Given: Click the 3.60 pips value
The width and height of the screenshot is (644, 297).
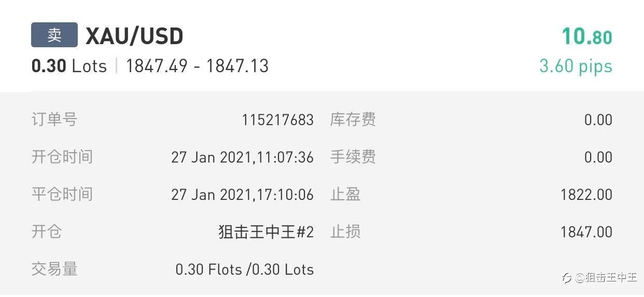Looking at the screenshot, I should click(x=576, y=66).
